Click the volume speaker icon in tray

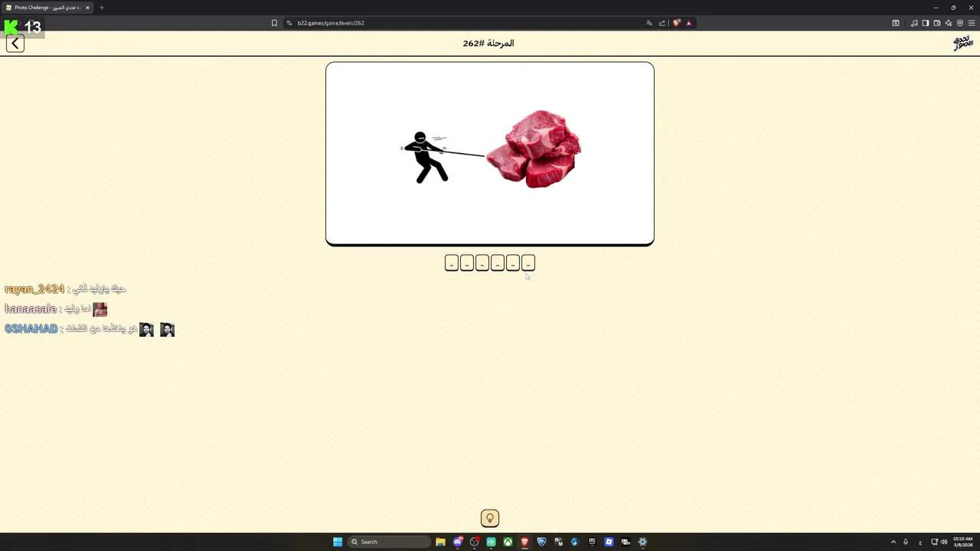coord(943,542)
